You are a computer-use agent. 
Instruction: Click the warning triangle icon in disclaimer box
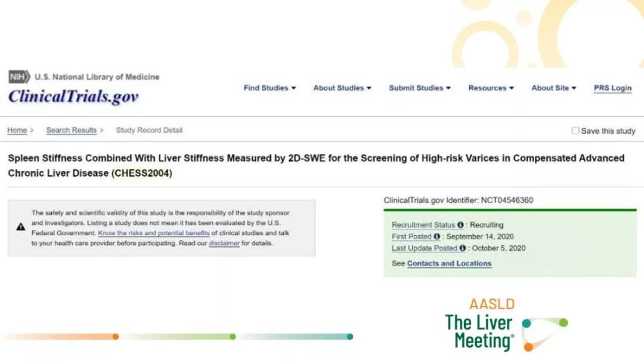click(x=20, y=227)
